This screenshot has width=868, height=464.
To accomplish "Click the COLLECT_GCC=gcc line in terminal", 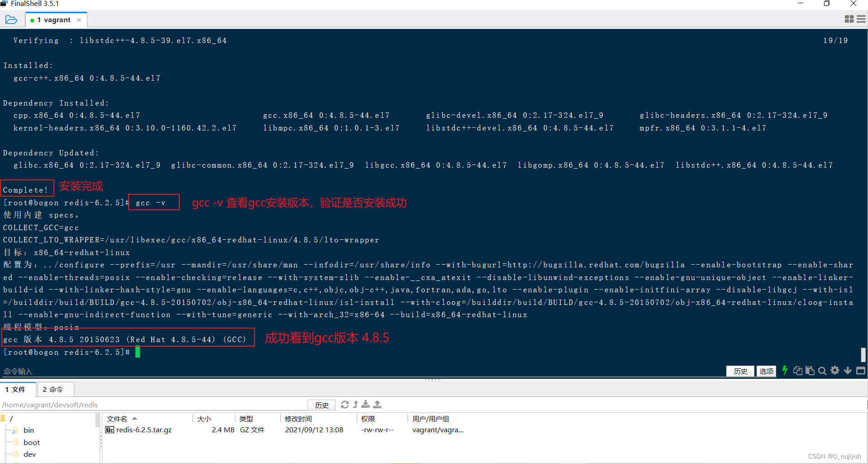I will (41, 227).
